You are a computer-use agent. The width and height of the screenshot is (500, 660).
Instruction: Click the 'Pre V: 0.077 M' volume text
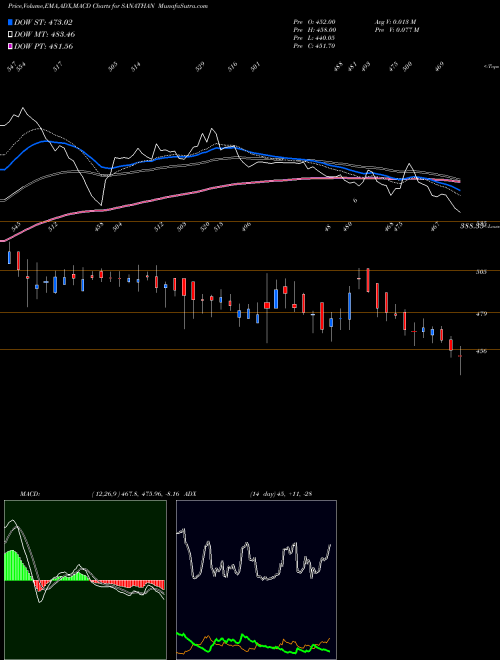click(x=396, y=30)
